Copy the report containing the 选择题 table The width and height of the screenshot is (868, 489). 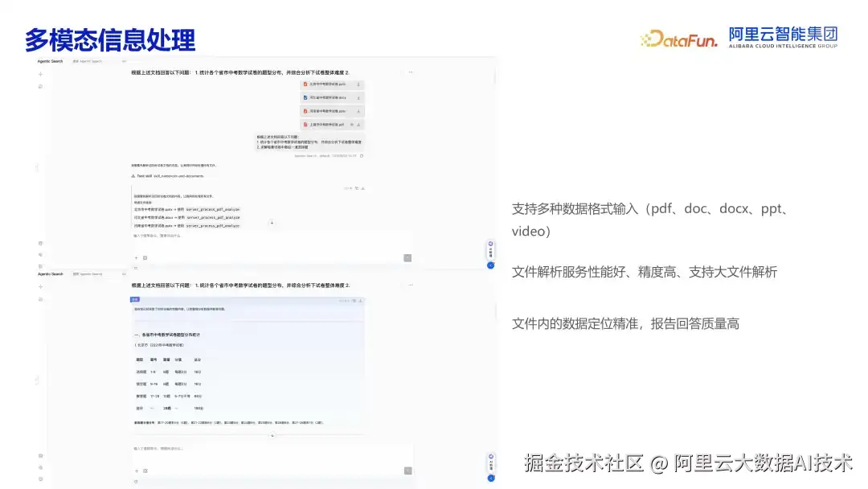point(354,301)
